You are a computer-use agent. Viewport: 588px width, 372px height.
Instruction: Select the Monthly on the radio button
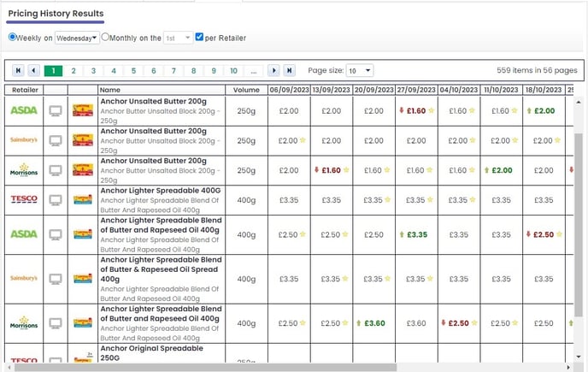(x=105, y=37)
